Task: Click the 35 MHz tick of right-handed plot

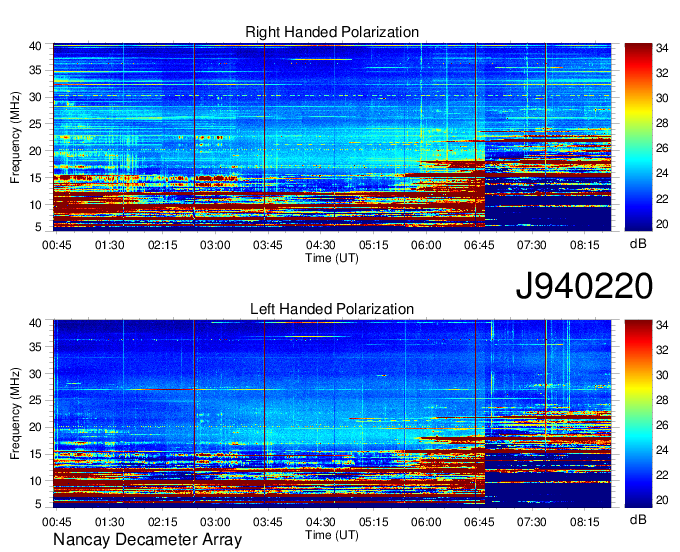Action: (35, 70)
